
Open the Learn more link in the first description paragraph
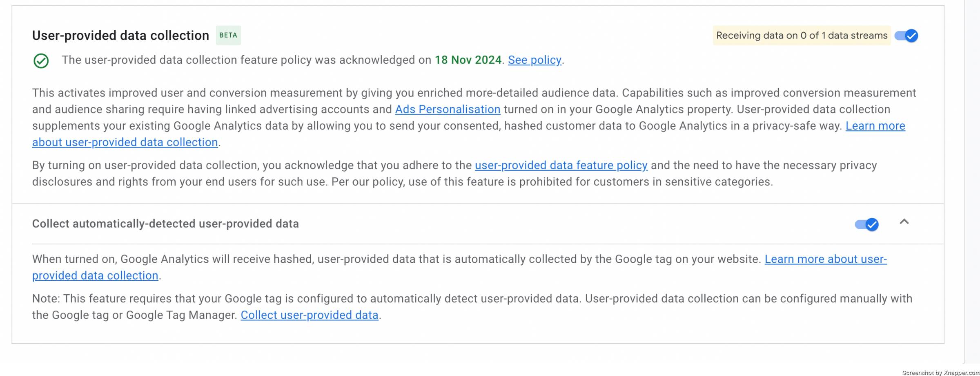click(875, 126)
